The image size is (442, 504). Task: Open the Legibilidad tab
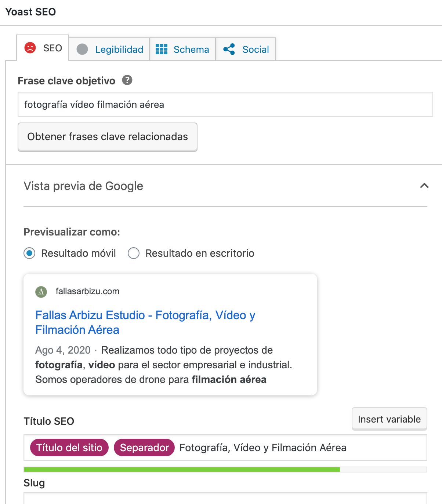point(119,50)
